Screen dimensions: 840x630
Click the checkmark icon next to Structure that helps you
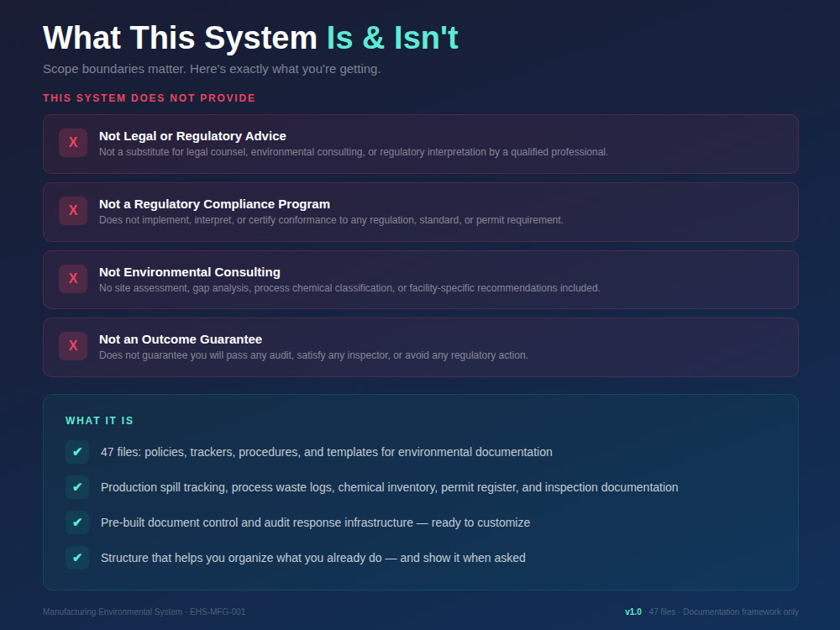point(77,558)
